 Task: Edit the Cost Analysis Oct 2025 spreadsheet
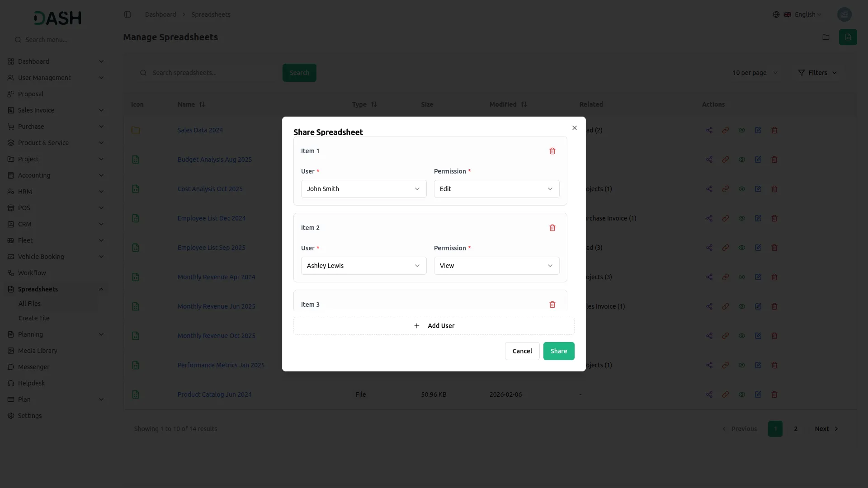coord(758,189)
